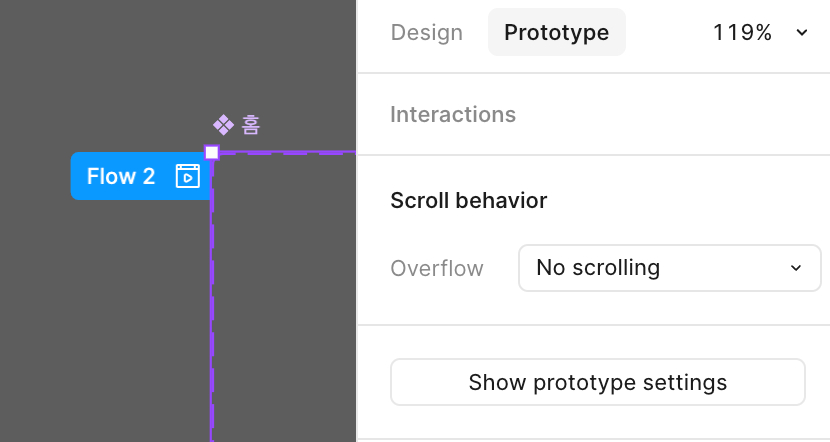830x442 pixels.
Task: Open the zoom menu chevron next to 119%
Action: tap(801, 33)
